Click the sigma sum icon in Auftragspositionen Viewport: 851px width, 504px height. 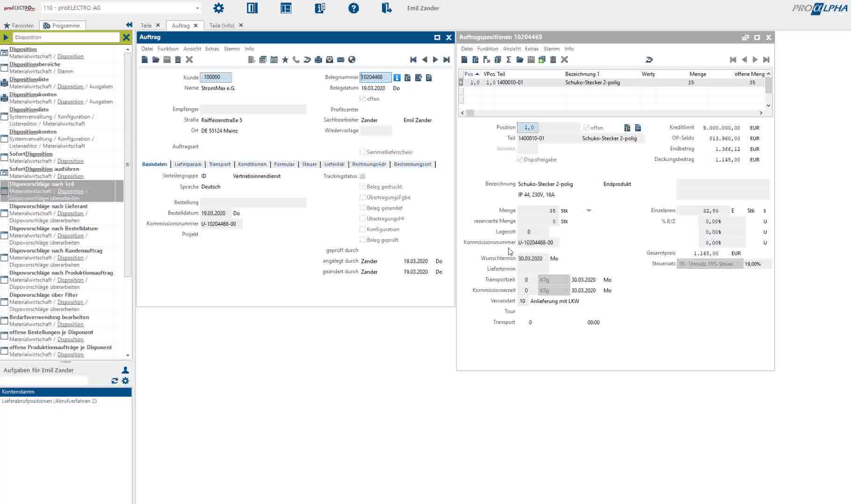pos(509,60)
